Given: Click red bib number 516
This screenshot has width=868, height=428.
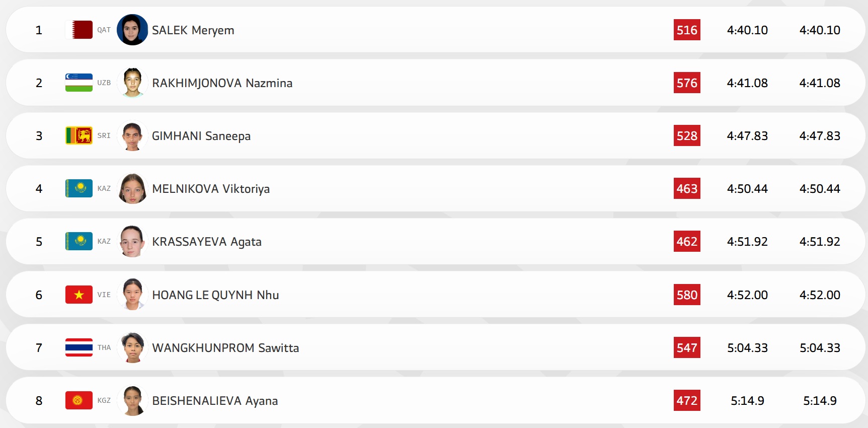Looking at the screenshot, I should coord(687,30).
